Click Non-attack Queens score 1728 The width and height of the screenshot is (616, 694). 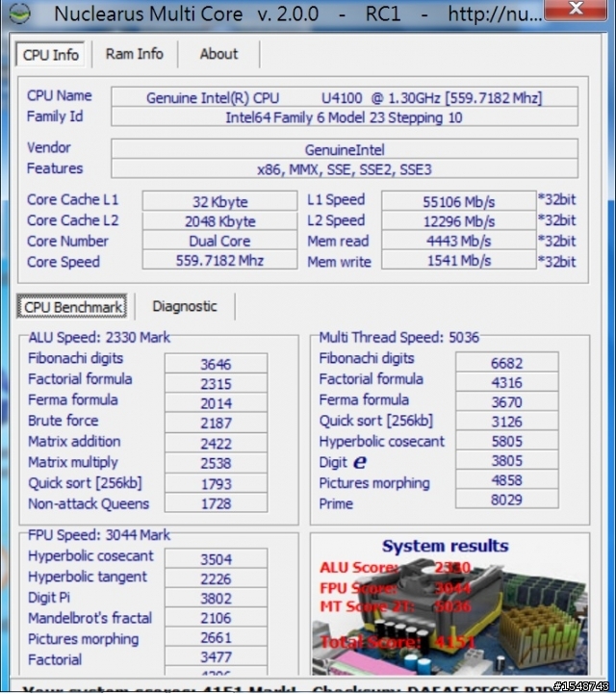(x=216, y=503)
